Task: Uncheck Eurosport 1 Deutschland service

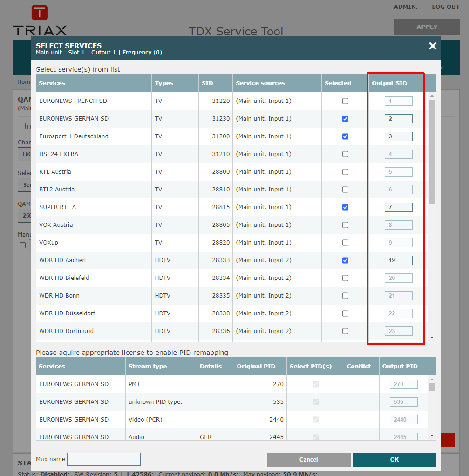Action: click(x=345, y=136)
